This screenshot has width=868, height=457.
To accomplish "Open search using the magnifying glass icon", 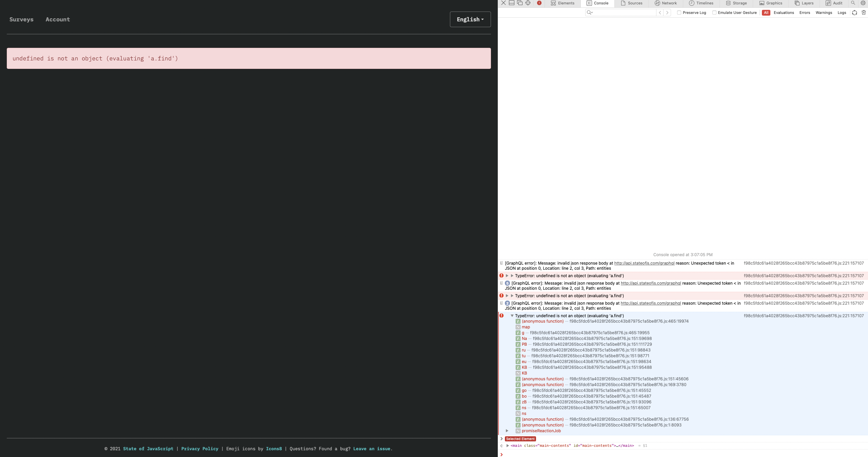I will click(x=853, y=3).
